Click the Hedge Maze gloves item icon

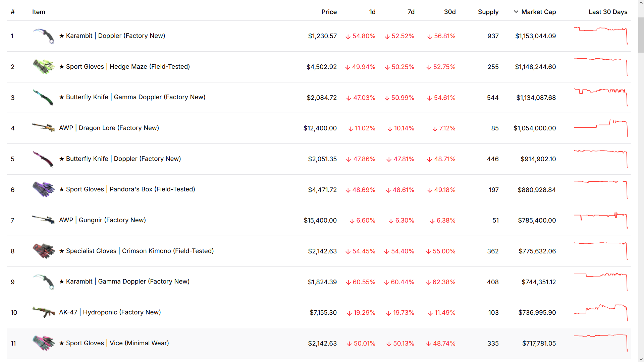[44, 67]
